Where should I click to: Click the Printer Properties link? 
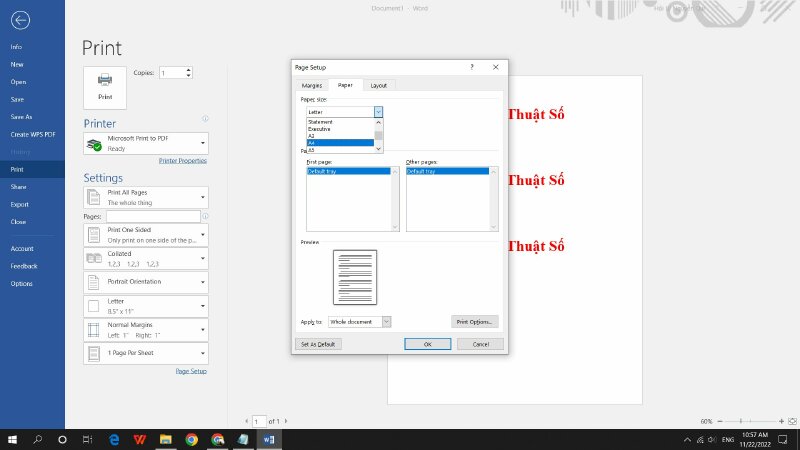point(183,161)
